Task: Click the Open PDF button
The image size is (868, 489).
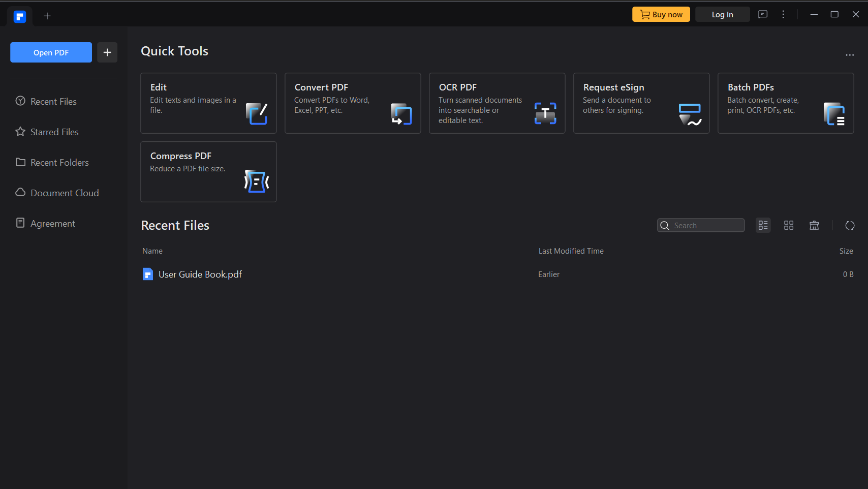Action: pos(51,52)
